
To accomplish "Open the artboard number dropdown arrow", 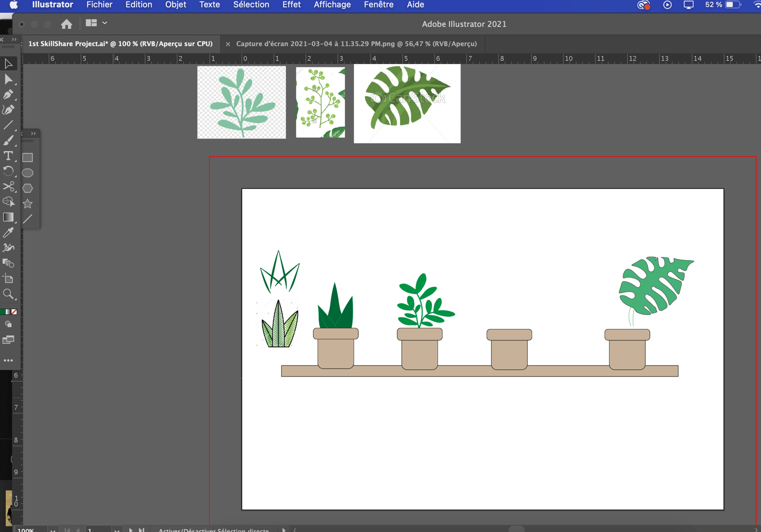I will click(x=117, y=530).
